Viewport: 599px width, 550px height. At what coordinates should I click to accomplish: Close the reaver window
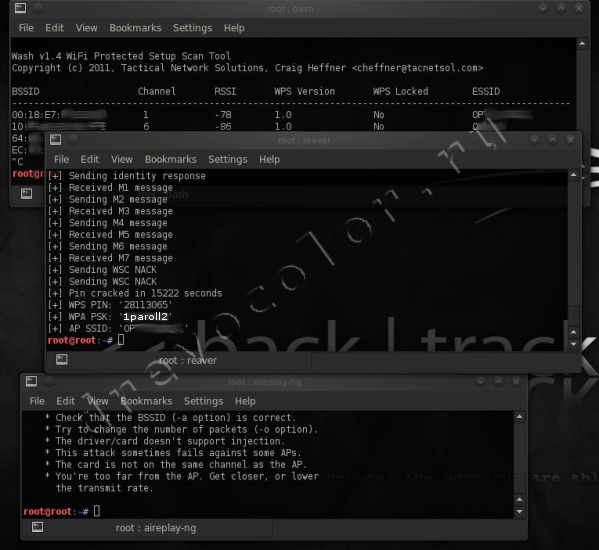[x=570, y=140]
